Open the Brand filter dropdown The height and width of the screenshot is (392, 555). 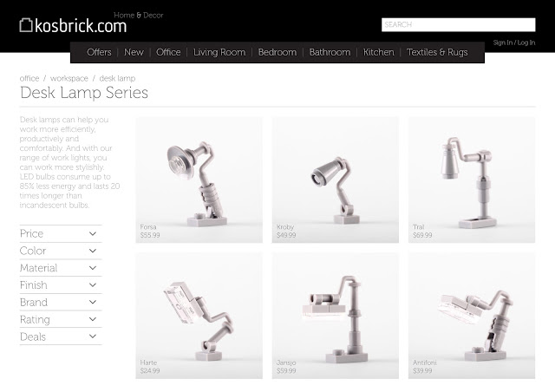pyautogui.click(x=61, y=303)
